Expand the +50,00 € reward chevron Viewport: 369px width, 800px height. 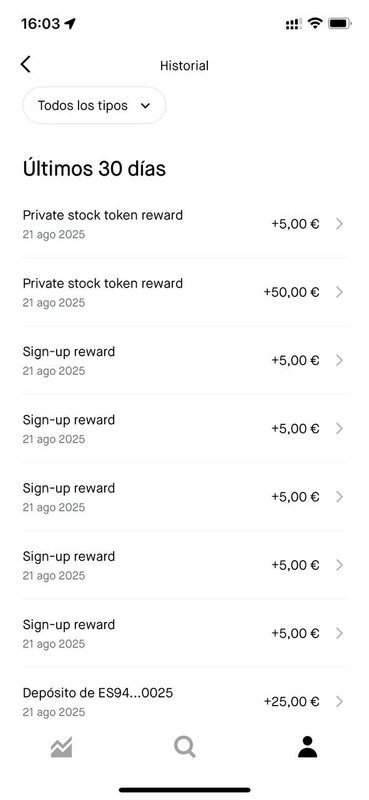click(339, 292)
